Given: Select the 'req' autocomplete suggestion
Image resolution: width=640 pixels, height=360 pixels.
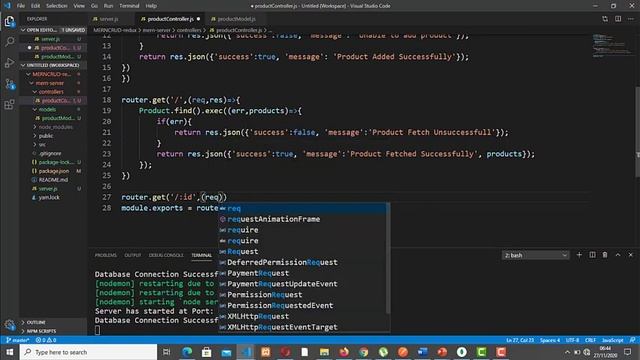Looking at the screenshot, I should 302,208.
